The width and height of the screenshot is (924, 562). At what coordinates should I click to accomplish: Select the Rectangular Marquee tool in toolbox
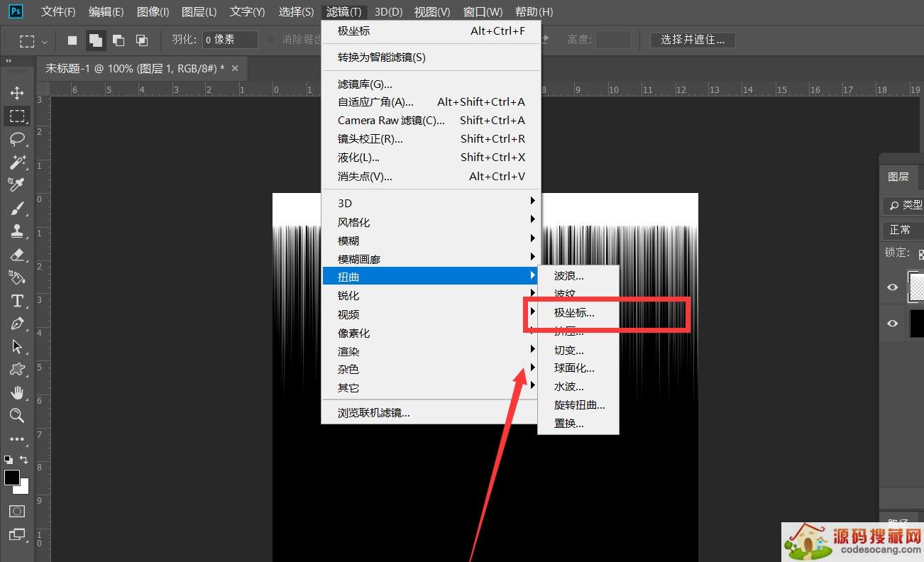click(17, 116)
